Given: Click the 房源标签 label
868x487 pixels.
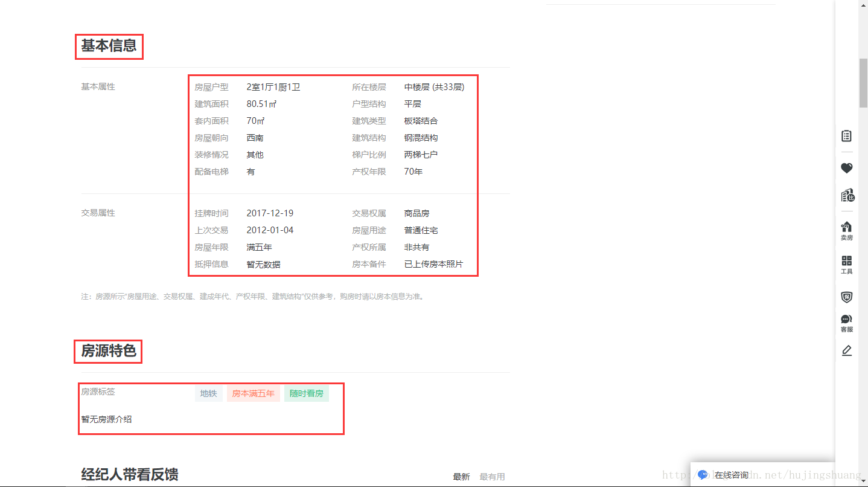Looking at the screenshot, I should tap(98, 392).
